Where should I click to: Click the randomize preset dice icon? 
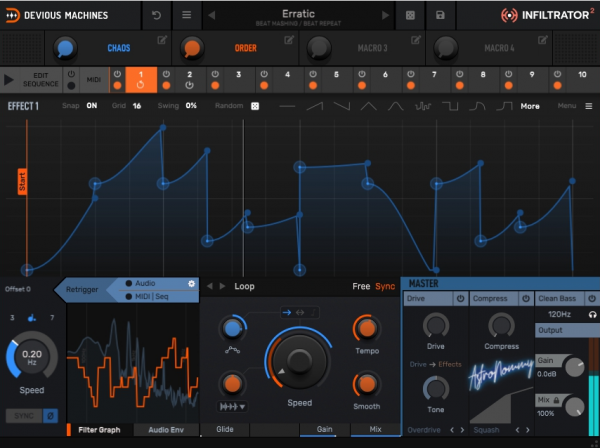coord(411,16)
